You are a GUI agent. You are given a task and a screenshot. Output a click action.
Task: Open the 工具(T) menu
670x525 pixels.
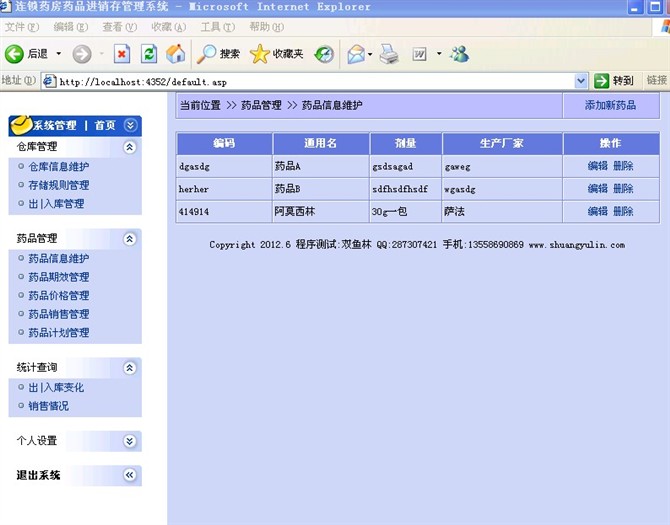(x=217, y=27)
